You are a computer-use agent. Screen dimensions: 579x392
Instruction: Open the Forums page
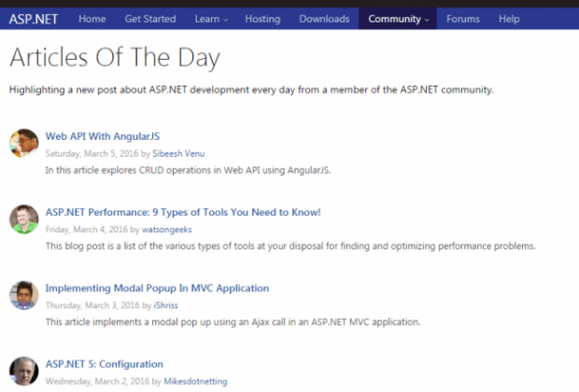462,19
